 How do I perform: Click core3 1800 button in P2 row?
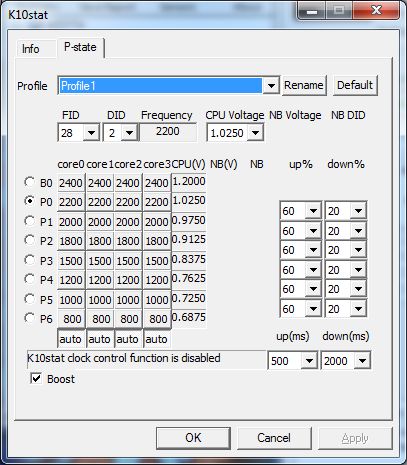click(157, 241)
